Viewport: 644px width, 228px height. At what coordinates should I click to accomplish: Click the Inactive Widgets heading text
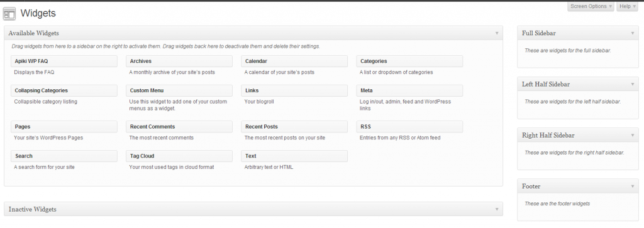click(x=33, y=210)
